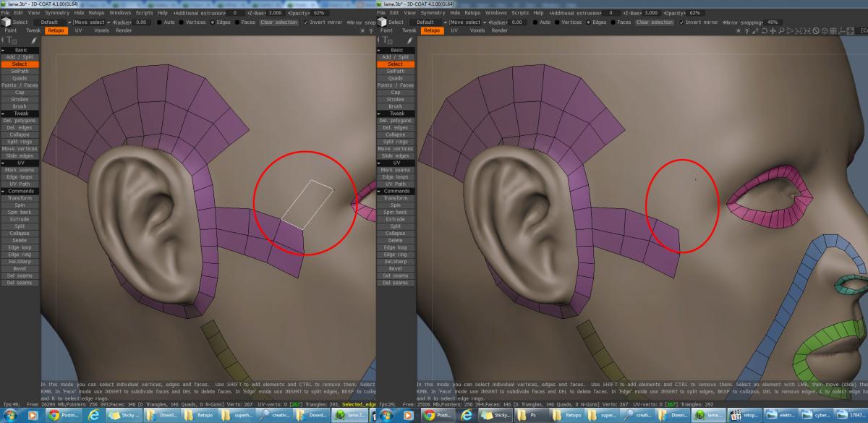Collapse the Basic section in left window
868x423 pixels.
point(20,50)
